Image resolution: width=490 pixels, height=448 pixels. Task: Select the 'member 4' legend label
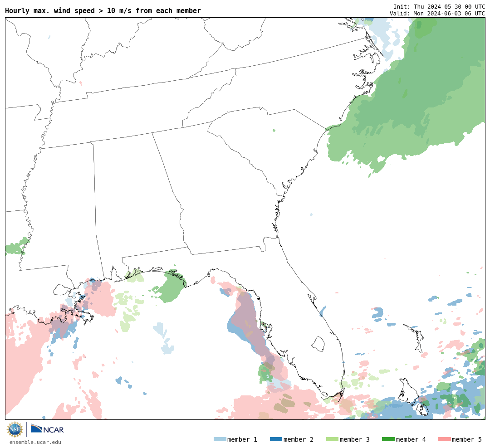coord(411,439)
